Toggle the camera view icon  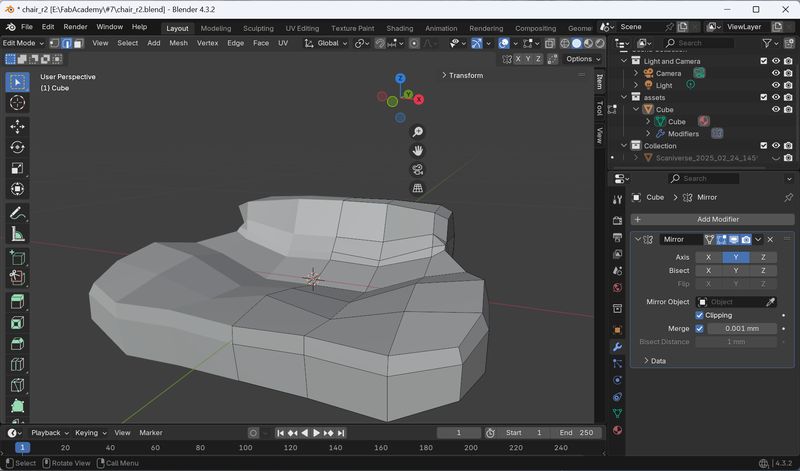(x=417, y=169)
